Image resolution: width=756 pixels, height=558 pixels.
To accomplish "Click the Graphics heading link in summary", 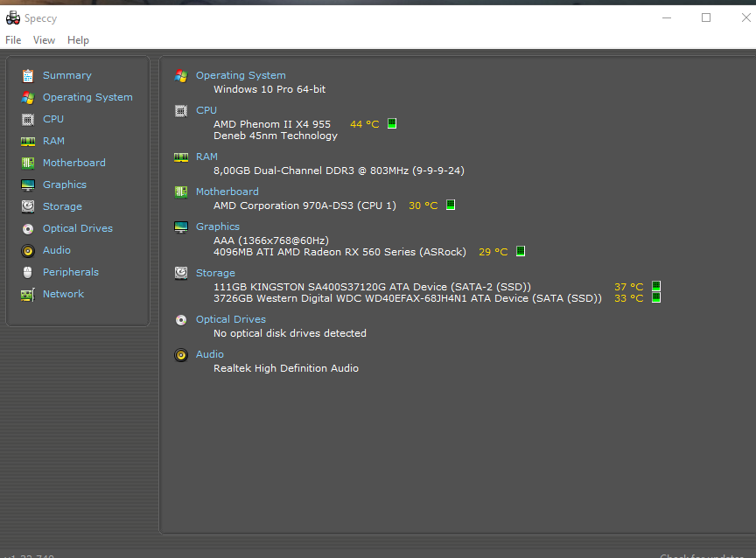I will click(x=218, y=227).
